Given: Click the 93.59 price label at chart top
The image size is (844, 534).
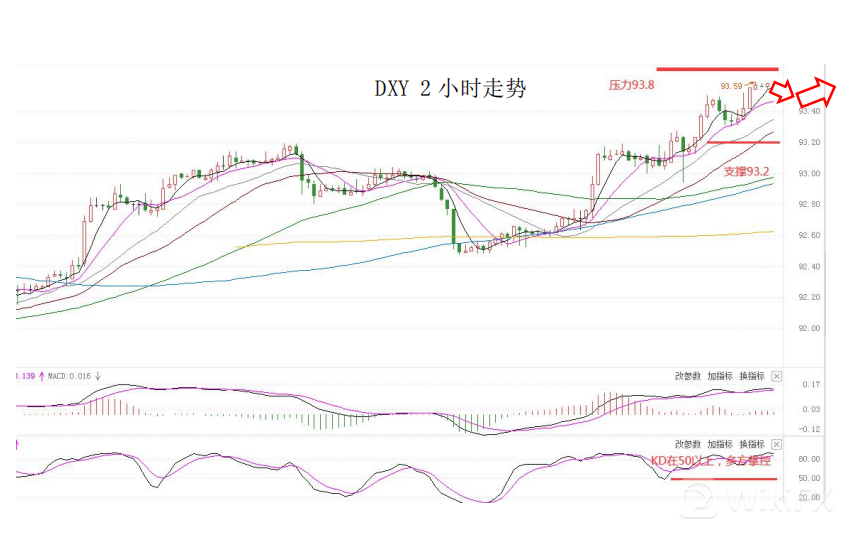Looking at the screenshot, I should (731, 86).
